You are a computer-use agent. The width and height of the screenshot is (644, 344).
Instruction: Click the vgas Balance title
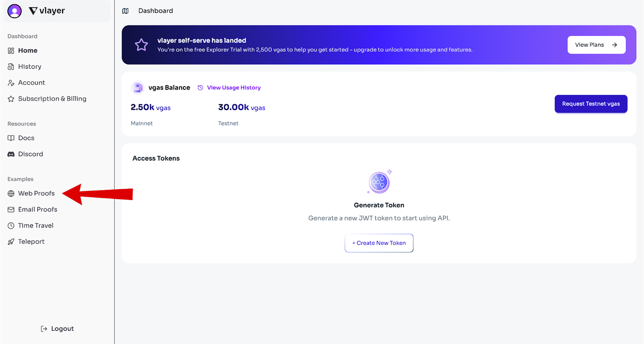(x=169, y=88)
